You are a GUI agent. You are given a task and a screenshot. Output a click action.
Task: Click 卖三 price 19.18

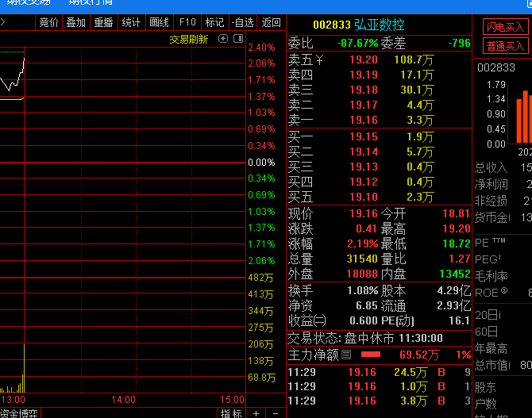364,90
